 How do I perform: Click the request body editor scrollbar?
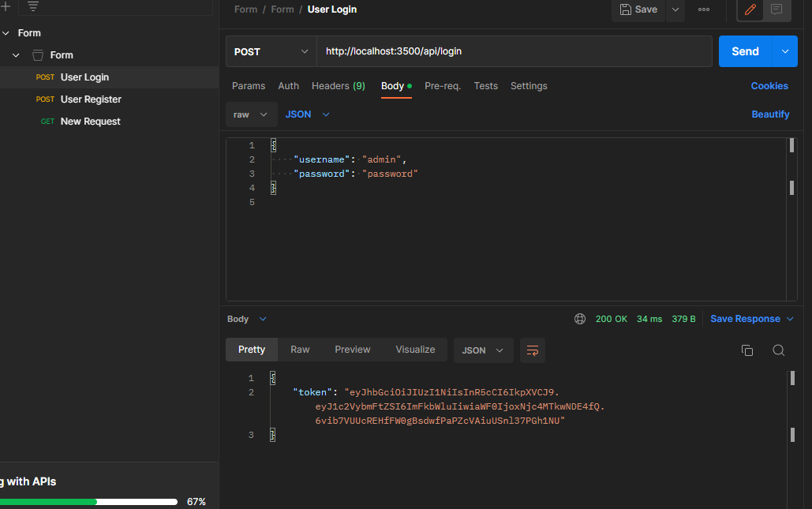[x=791, y=219]
